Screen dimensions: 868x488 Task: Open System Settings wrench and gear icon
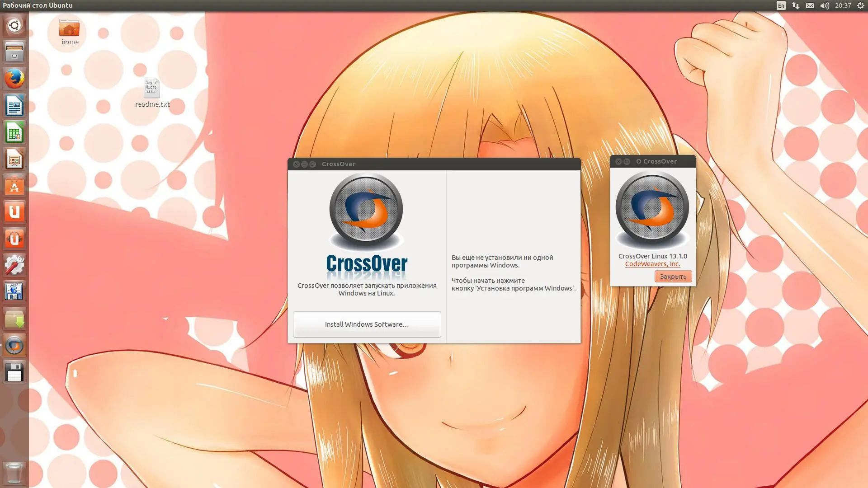[x=14, y=265]
